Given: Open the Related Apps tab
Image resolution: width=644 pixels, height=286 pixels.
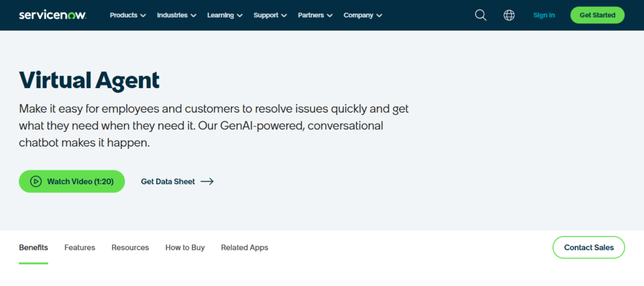Looking at the screenshot, I should [x=245, y=248].
